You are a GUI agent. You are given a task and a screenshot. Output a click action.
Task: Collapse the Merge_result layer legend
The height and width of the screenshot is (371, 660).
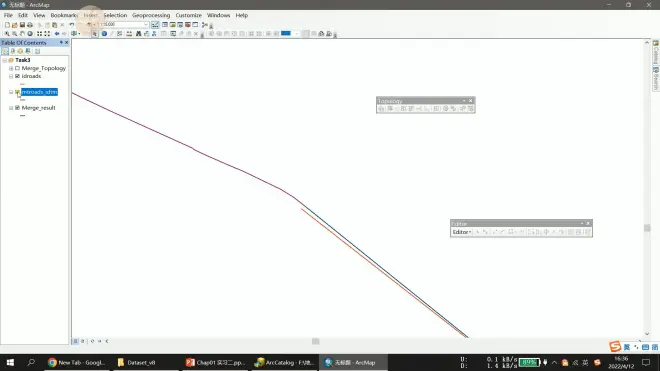click(11, 108)
